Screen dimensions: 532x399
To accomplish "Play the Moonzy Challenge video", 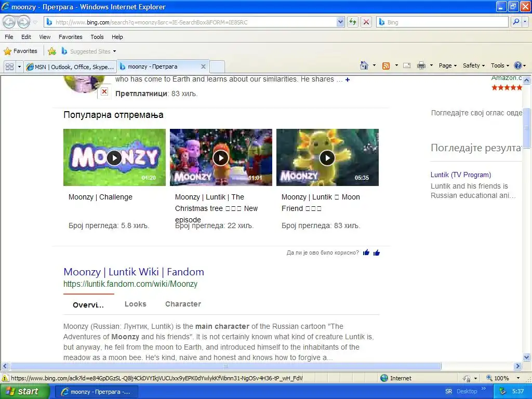I will coord(114,157).
